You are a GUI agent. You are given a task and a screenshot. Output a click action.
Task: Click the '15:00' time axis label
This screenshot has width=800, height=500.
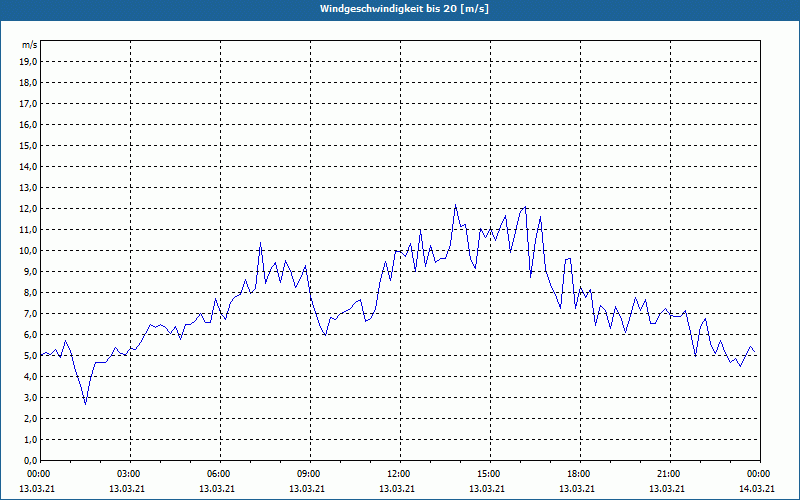tap(490, 474)
